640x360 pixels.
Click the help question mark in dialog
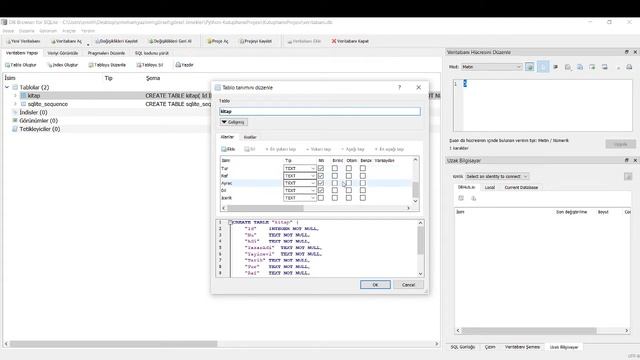click(399, 87)
